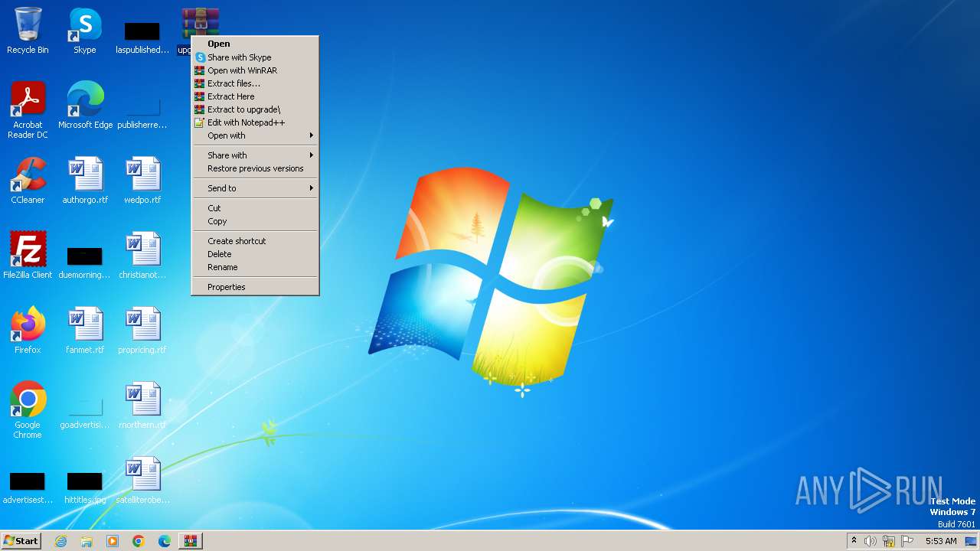Click Show desktop button
Viewport: 980px width, 551px height.
(972, 541)
